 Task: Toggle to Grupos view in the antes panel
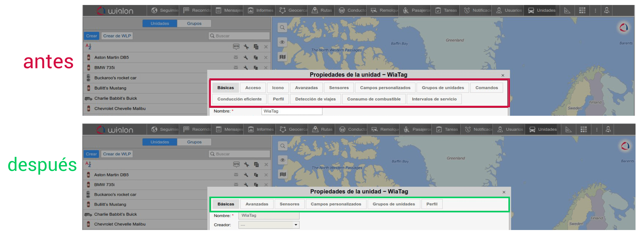pos(194,23)
